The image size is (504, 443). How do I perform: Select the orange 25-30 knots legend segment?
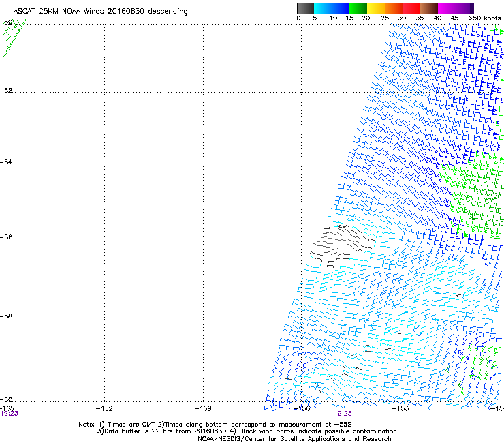pyautogui.click(x=394, y=8)
